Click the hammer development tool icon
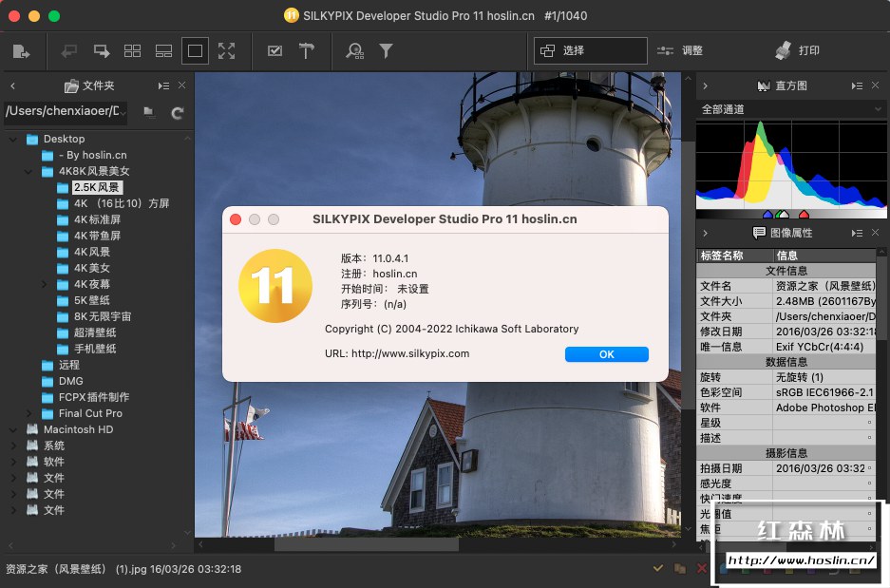This screenshot has width=890, height=588. [306, 51]
